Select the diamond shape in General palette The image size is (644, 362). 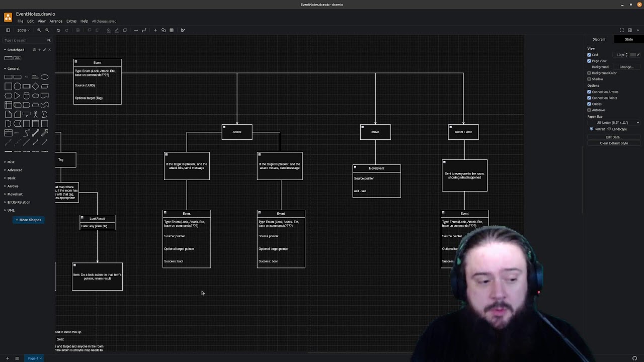(x=35, y=86)
